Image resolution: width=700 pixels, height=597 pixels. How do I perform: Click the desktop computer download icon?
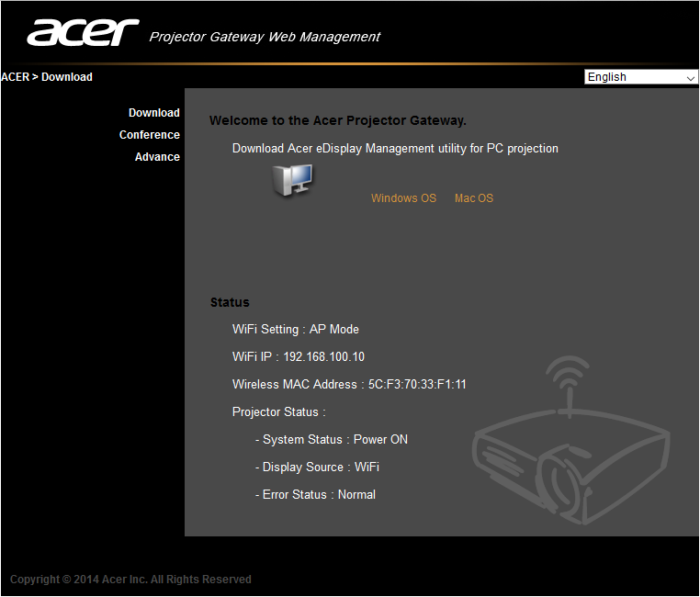click(293, 180)
